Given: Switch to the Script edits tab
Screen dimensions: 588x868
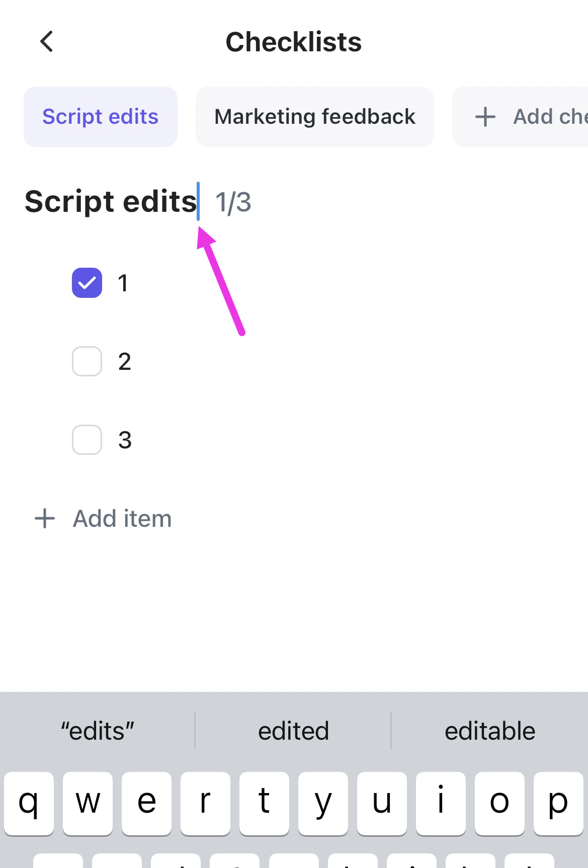Looking at the screenshot, I should click(101, 117).
